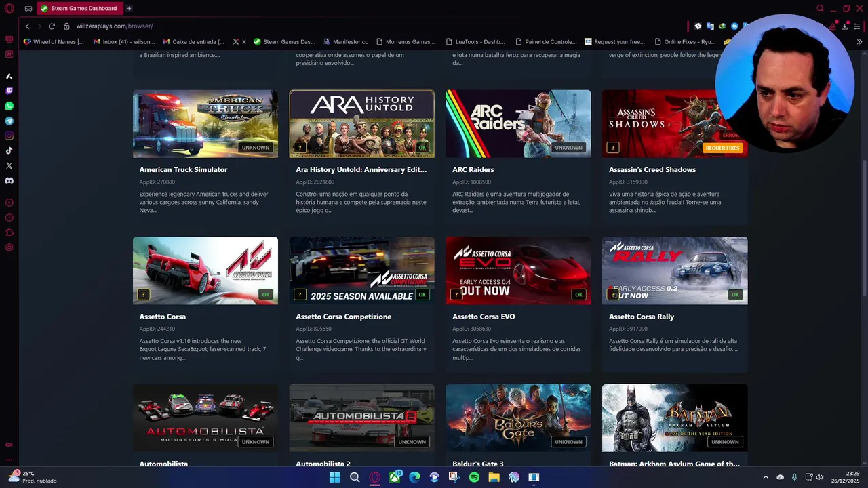Open GX Corner sidebar icon
Viewport: 868px width, 488px height.
pyautogui.click(x=9, y=445)
